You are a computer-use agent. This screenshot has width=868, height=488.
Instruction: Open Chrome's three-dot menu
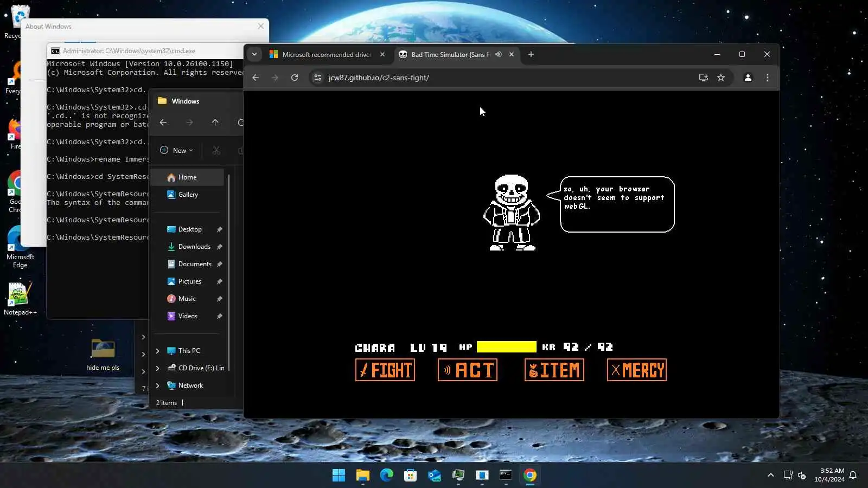click(x=768, y=78)
